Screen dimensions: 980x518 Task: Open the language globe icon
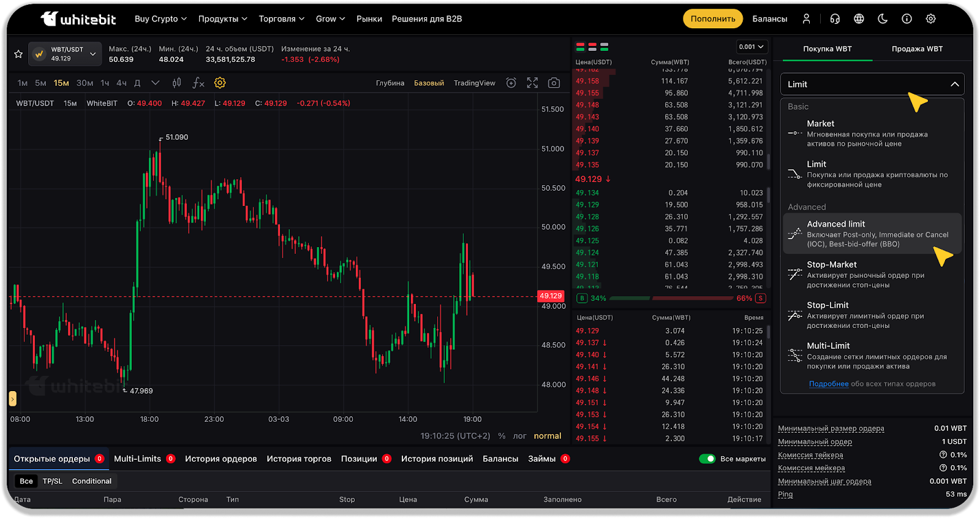[x=859, y=19]
